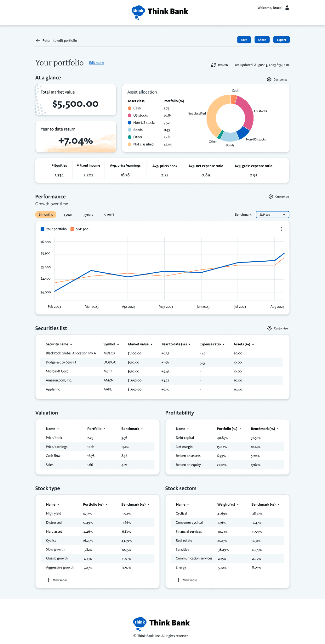Screen dimensions: 325x644
Task: Click the Debt capital profitability row
Action: point(227,438)
